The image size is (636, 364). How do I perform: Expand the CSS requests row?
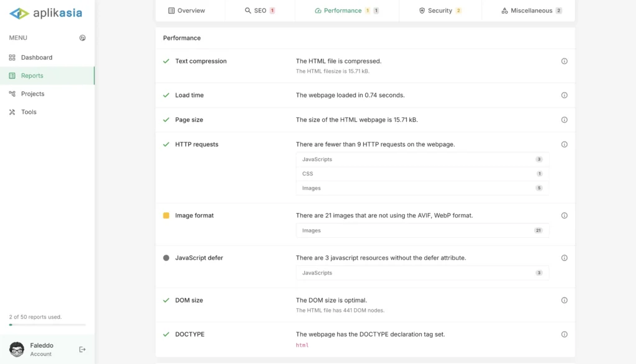point(422,174)
